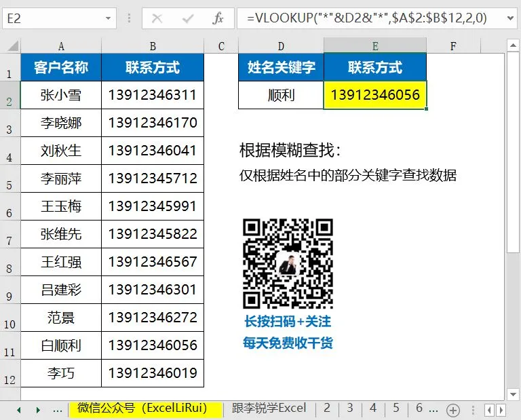The image size is (521, 420).
Task: Select cell 王红强
Action: [61, 262]
